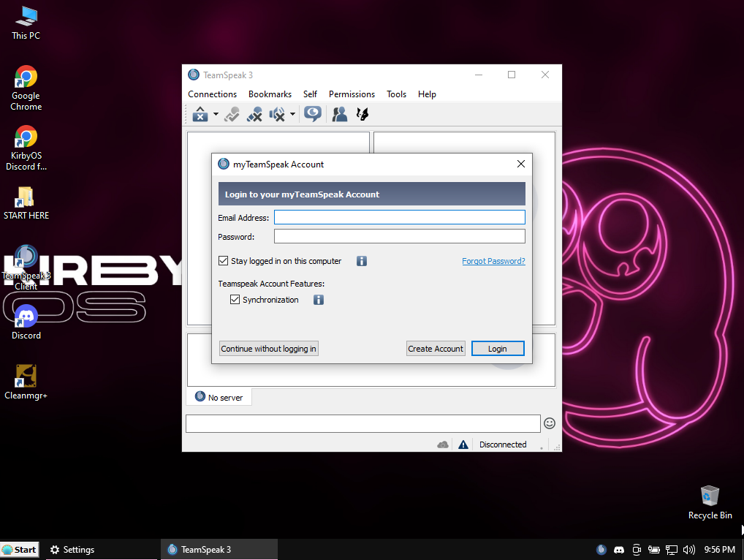Screen dimensions: 744x560
Task: Open the Google Chrome desktop shortcut
Action: point(26,88)
